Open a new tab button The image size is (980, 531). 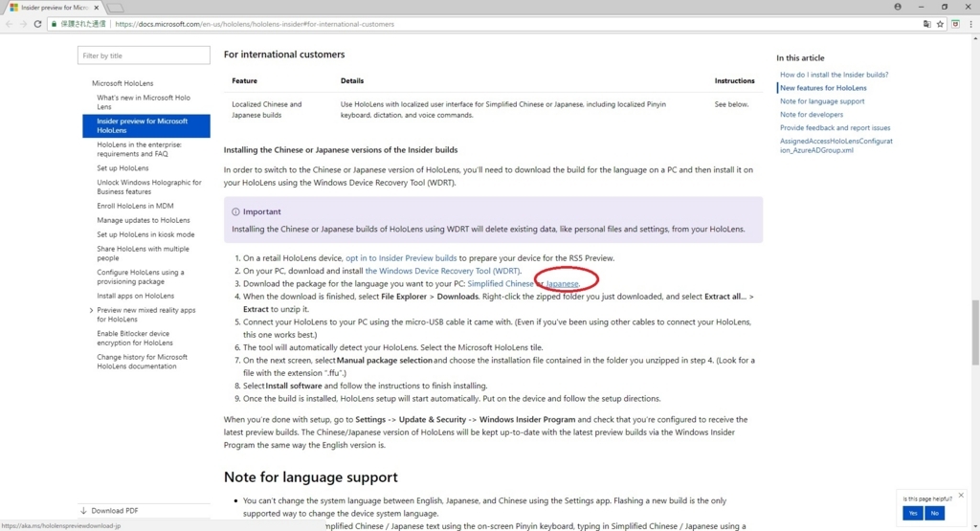[x=116, y=8]
